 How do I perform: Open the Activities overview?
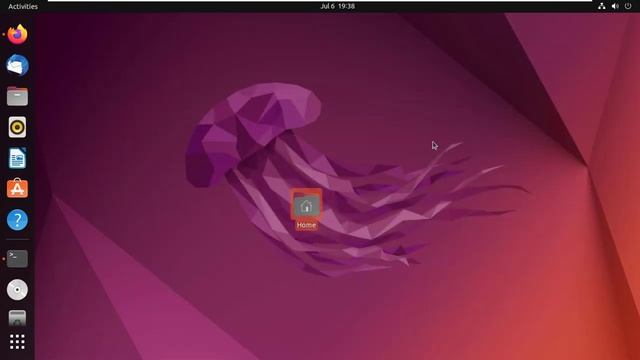pyautogui.click(x=23, y=6)
